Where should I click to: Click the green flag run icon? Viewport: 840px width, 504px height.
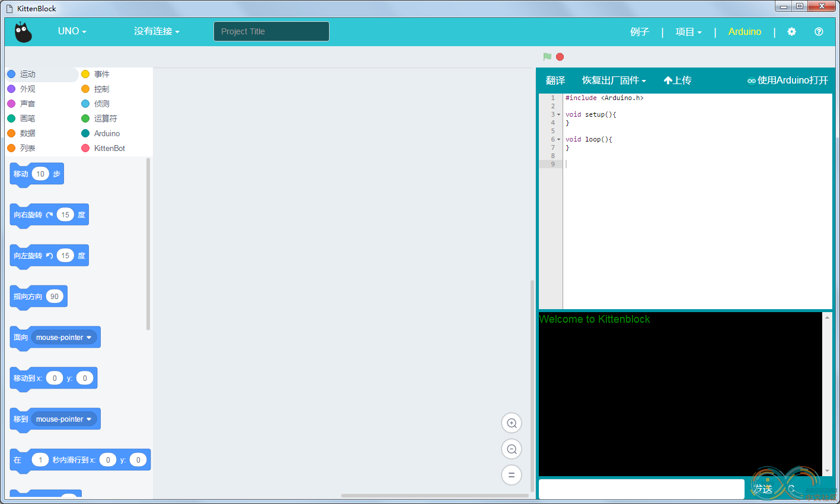547,57
